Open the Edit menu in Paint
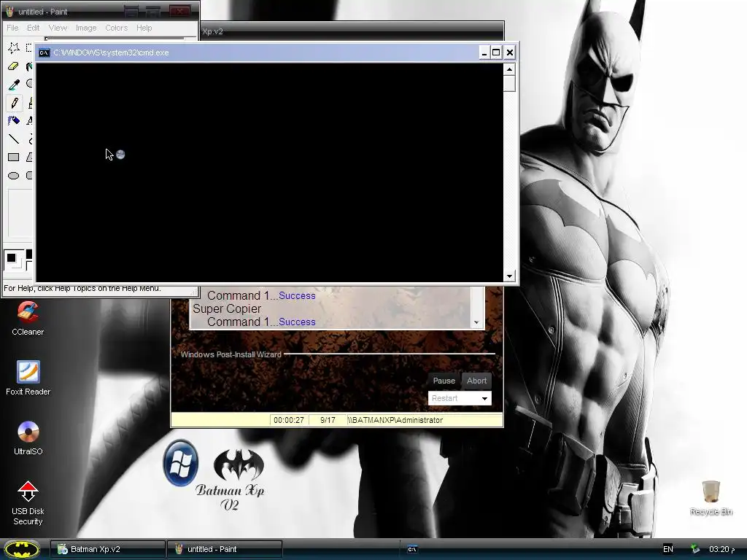 tap(33, 28)
